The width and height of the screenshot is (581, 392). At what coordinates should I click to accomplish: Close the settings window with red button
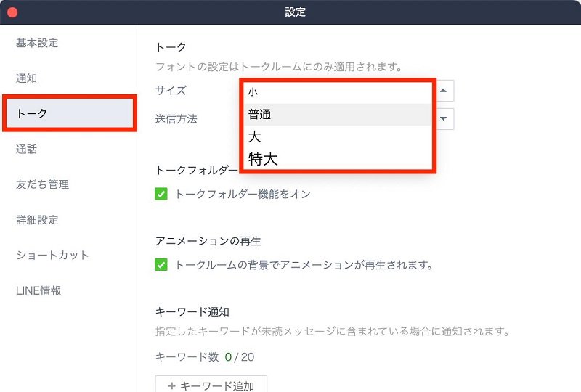[x=12, y=12]
